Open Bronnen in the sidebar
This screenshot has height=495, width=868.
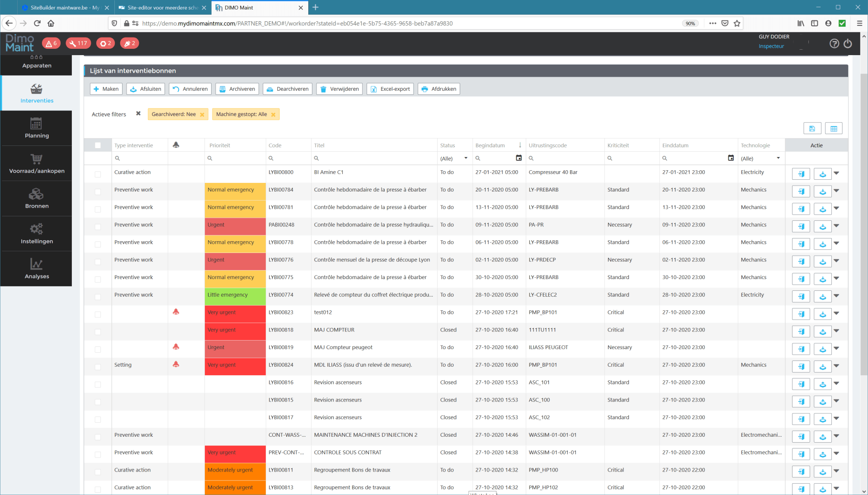tap(37, 199)
